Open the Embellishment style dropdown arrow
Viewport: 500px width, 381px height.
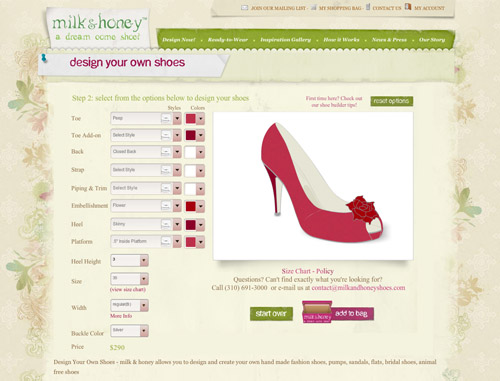point(177,206)
